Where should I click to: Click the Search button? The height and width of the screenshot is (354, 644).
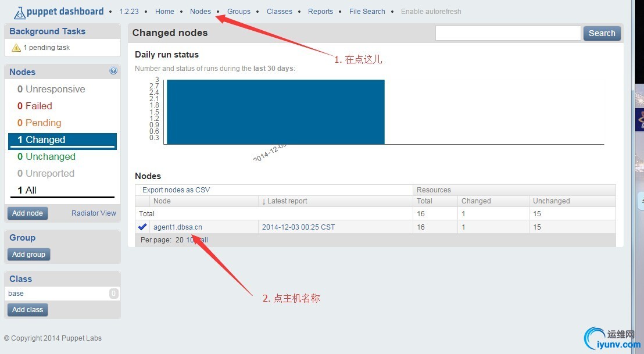click(x=602, y=33)
